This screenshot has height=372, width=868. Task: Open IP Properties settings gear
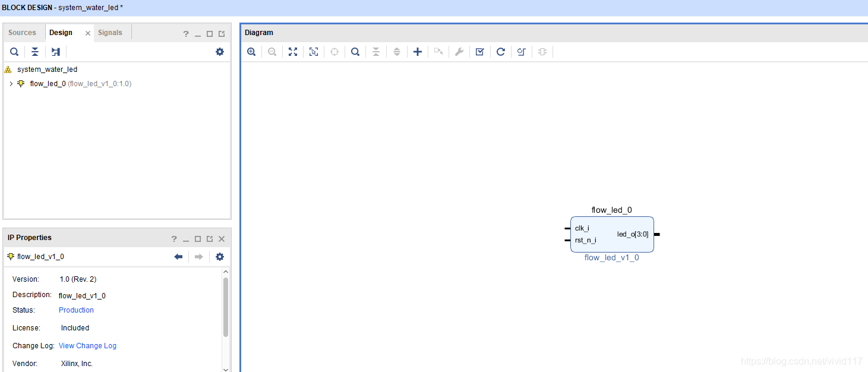point(220,257)
